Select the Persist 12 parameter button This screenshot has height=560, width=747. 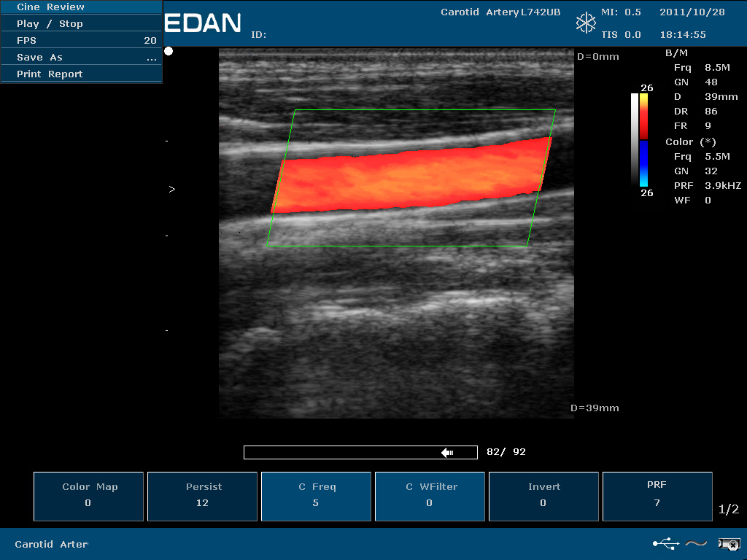(202, 496)
